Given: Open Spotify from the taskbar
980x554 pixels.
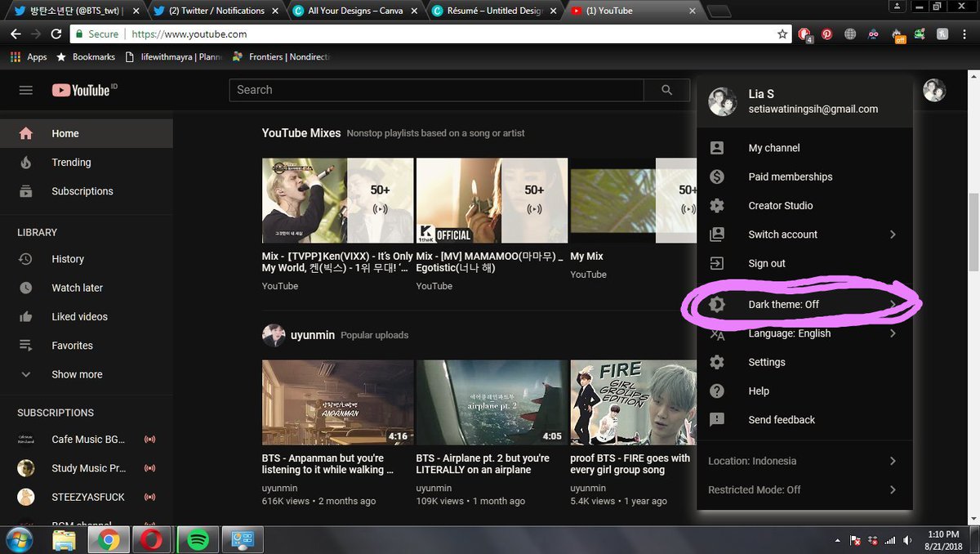Looking at the screenshot, I should (x=197, y=540).
